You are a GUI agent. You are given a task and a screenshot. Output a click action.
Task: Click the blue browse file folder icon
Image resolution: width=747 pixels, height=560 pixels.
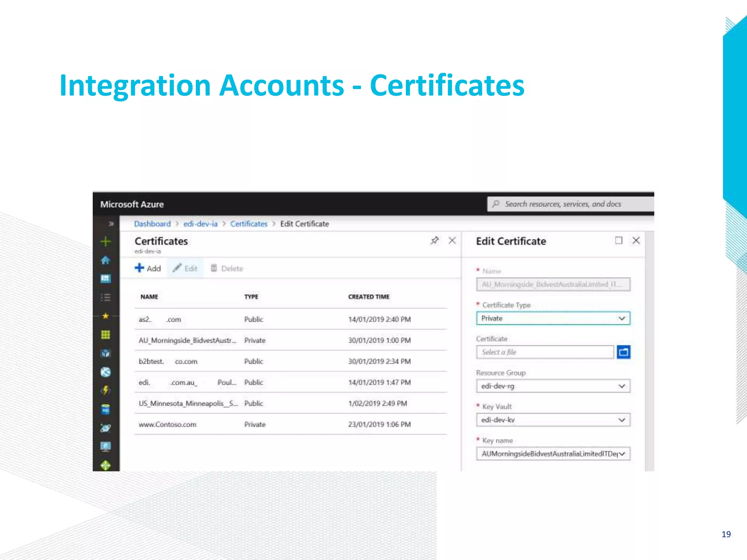[x=624, y=352]
